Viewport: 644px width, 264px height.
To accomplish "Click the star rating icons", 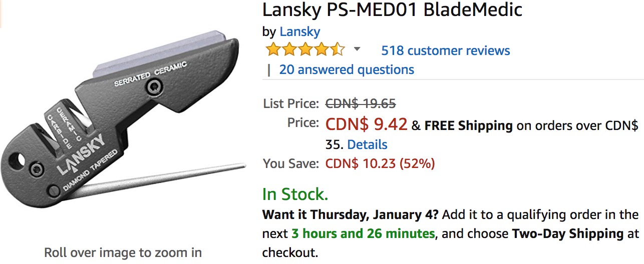I will coord(305,50).
